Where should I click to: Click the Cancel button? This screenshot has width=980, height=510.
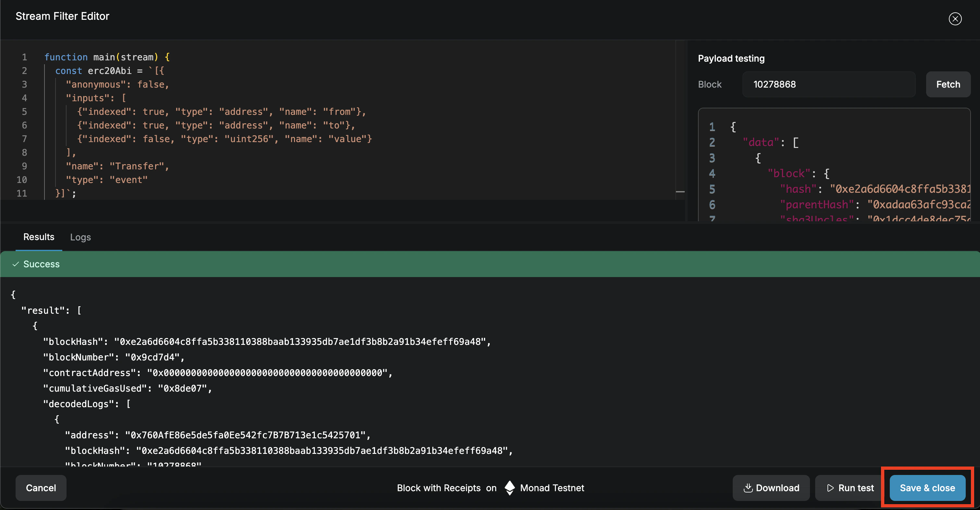[x=41, y=488]
